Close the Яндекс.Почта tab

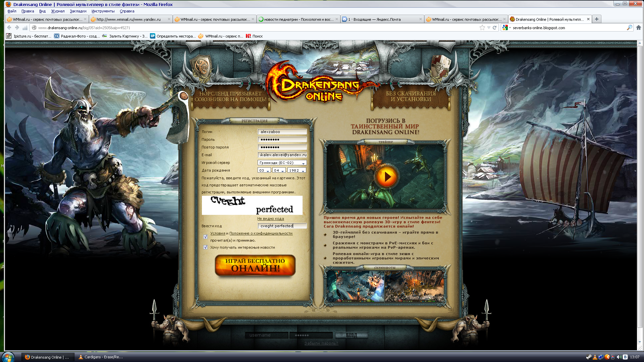420,19
